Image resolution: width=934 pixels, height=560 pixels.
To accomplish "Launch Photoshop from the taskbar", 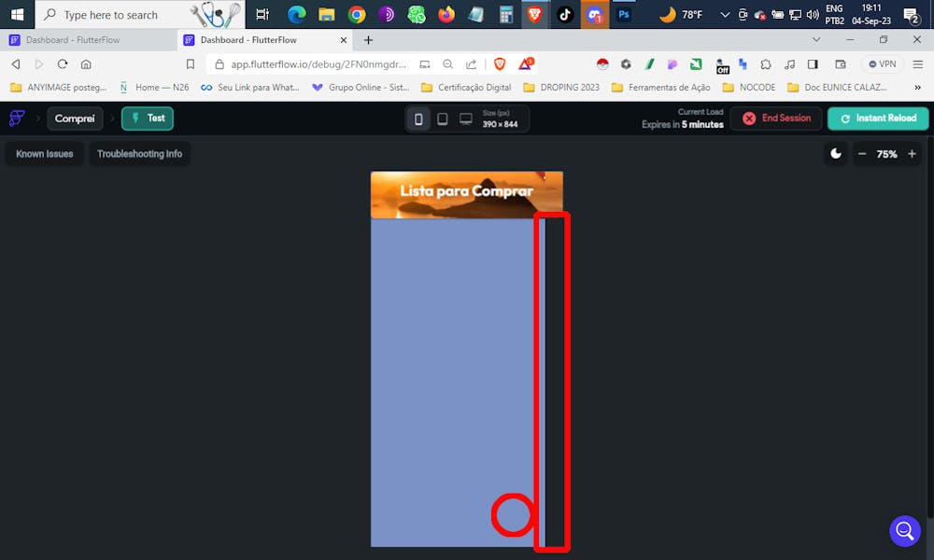I will [x=622, y=14].
